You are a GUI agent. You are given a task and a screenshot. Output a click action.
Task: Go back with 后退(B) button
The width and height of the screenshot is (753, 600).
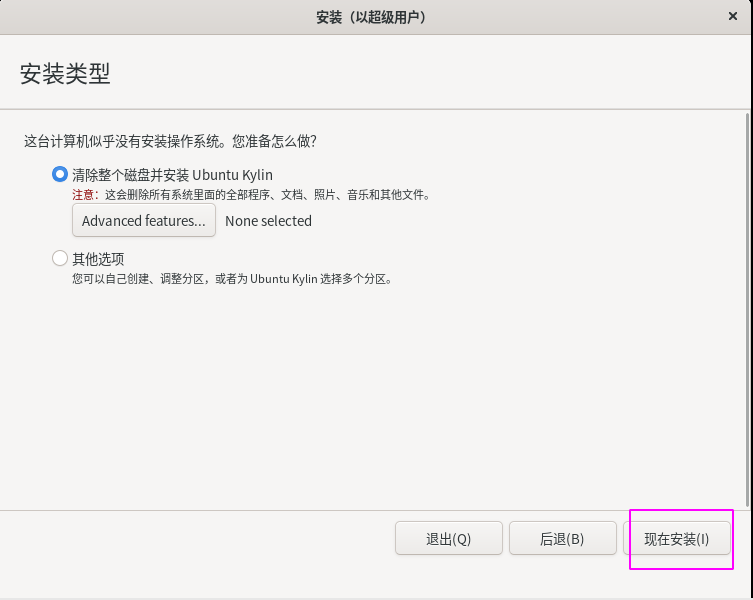(562, 539)
